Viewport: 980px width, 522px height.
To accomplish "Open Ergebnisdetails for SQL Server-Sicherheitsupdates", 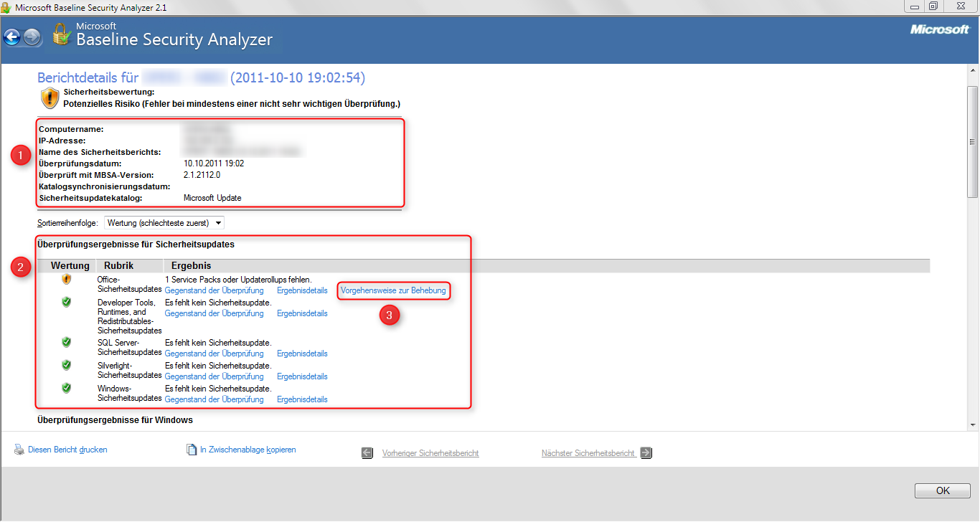I will point(301,353).
